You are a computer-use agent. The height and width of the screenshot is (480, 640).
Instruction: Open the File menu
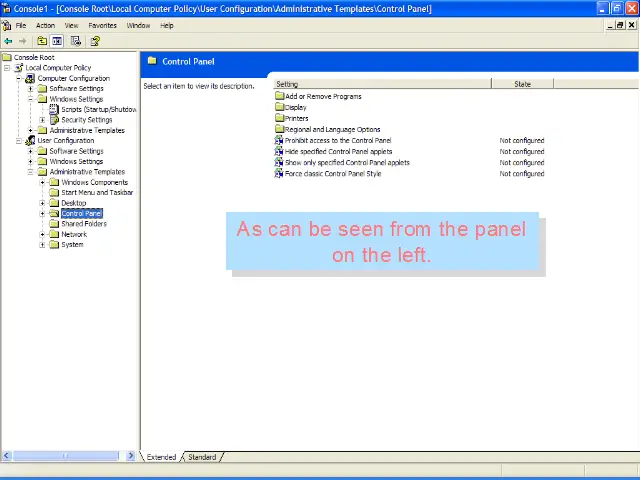click(21, 26)
